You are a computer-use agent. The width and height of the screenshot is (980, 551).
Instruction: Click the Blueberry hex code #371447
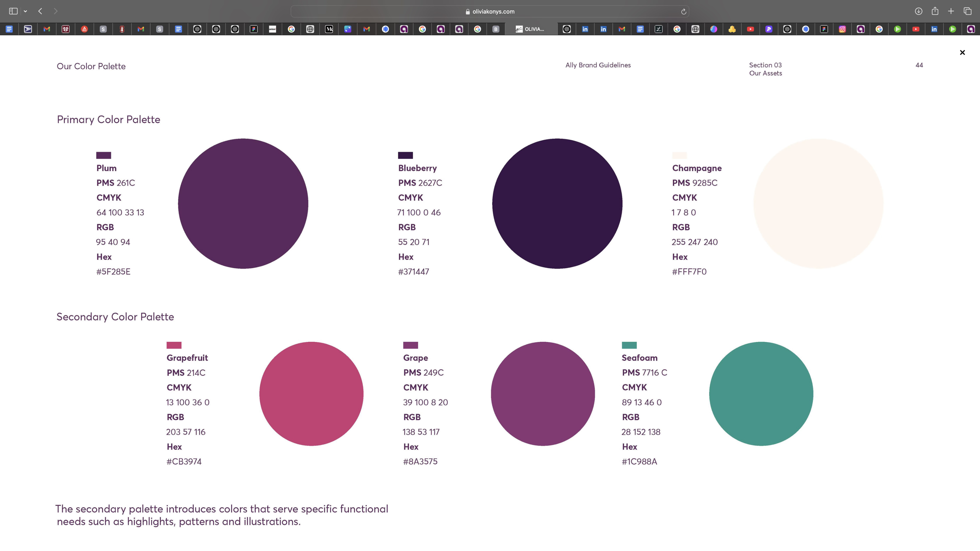pos(413,271)
